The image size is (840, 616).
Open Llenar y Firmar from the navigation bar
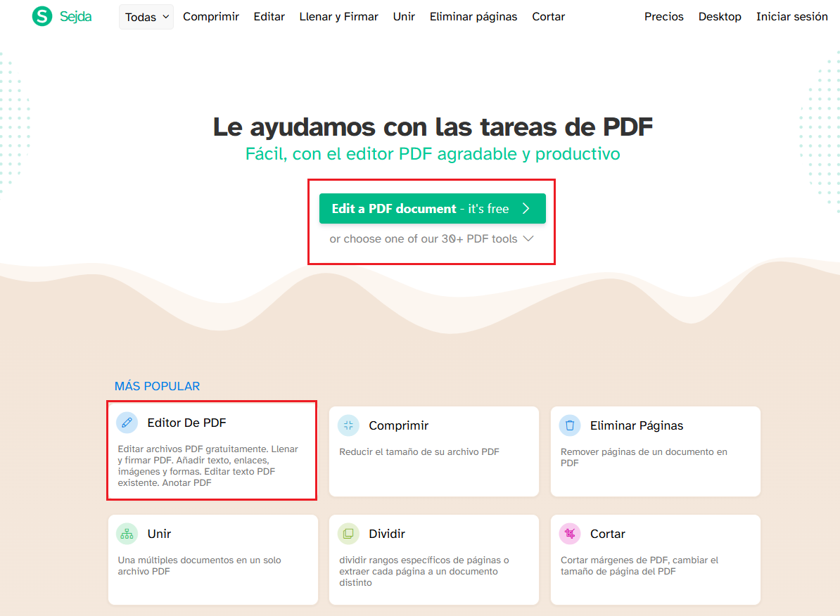(338, 16)
